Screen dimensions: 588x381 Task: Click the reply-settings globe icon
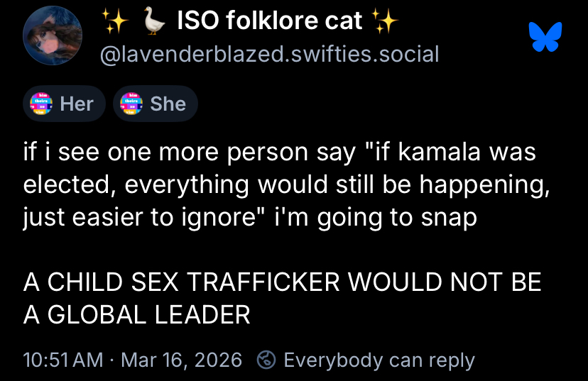pyautogui.click(x=266, y=360)
